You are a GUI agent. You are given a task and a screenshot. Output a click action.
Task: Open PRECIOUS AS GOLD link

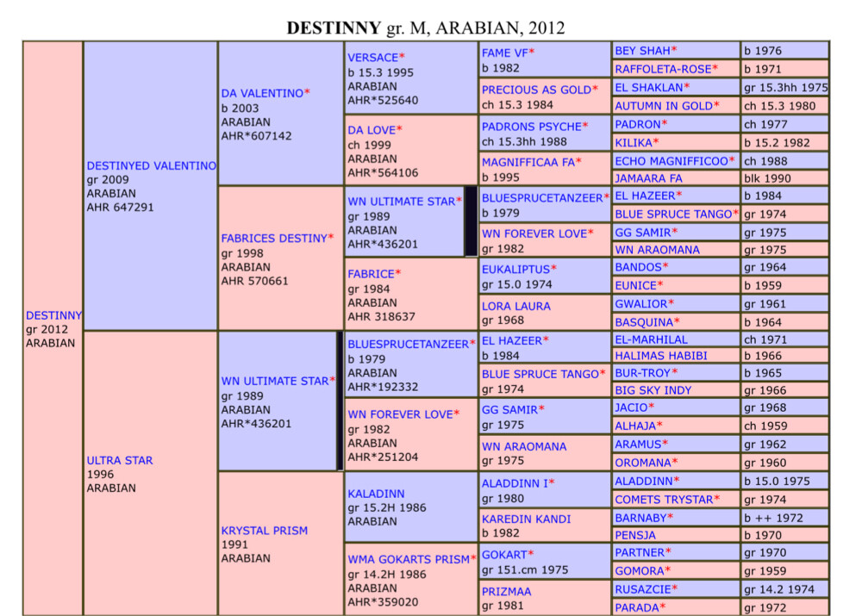click(x=536, y=90)
